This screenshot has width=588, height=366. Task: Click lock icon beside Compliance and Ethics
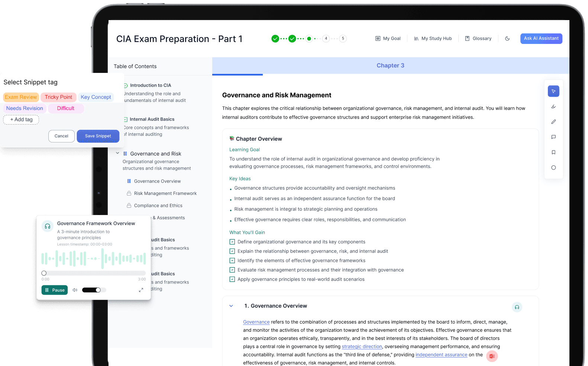[x=129, y=205]
